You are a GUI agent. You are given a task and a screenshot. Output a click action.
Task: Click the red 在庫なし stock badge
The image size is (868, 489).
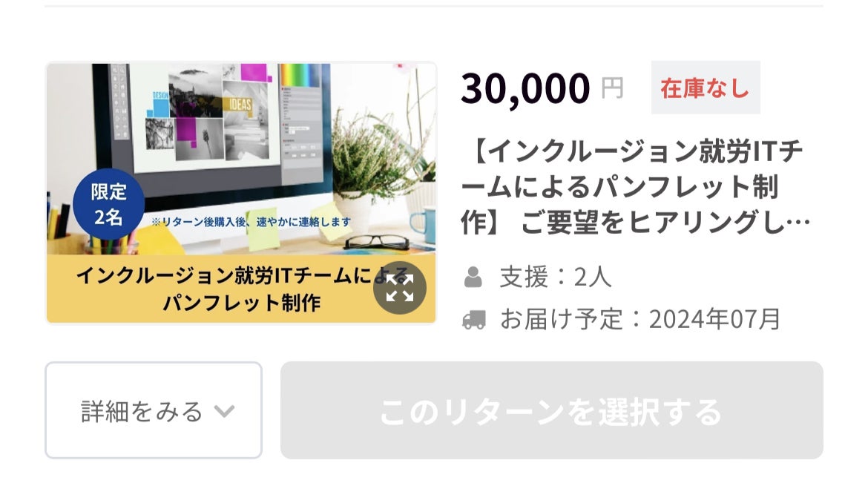coord(706,88)
